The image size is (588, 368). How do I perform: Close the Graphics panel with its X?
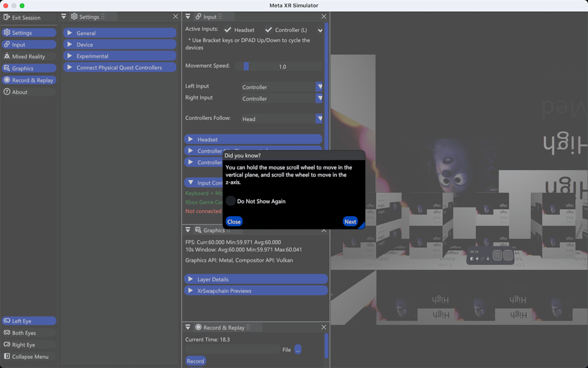[x=323, y=230]
